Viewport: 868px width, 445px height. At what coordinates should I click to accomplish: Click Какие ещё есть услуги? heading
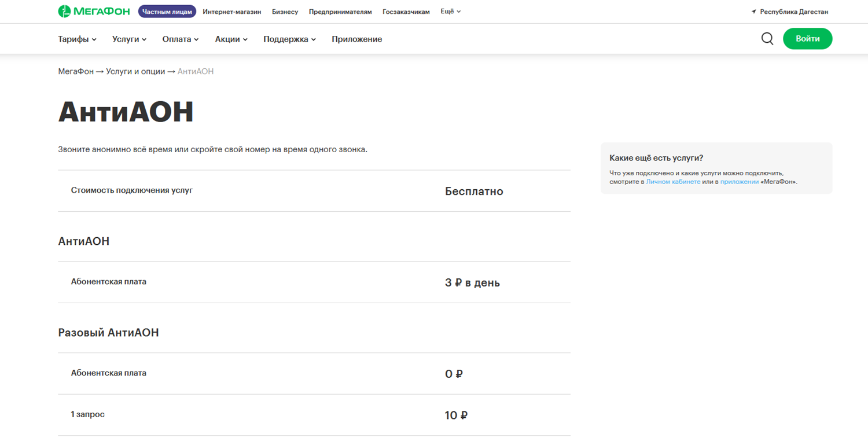(x=656, y=158)
